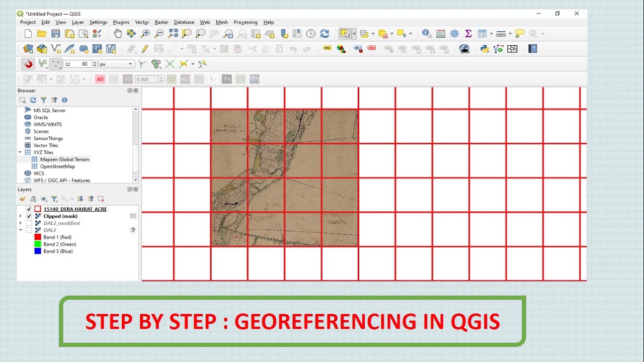644x362 pixels.
Task: Toggle the Enable Snapping magnet button
Action: (28, 64)
